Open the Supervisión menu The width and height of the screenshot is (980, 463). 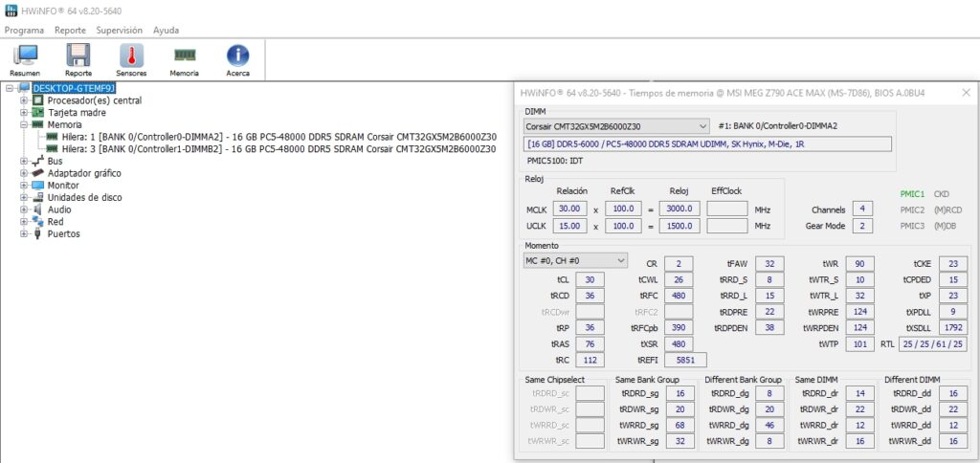point(120,30)
